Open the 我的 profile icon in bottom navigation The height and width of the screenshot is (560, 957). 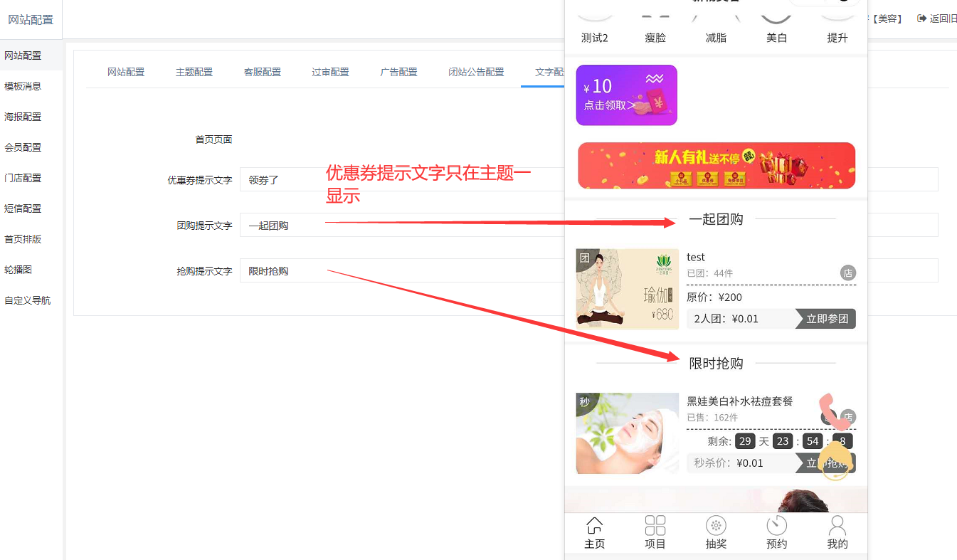pos(837,533)
